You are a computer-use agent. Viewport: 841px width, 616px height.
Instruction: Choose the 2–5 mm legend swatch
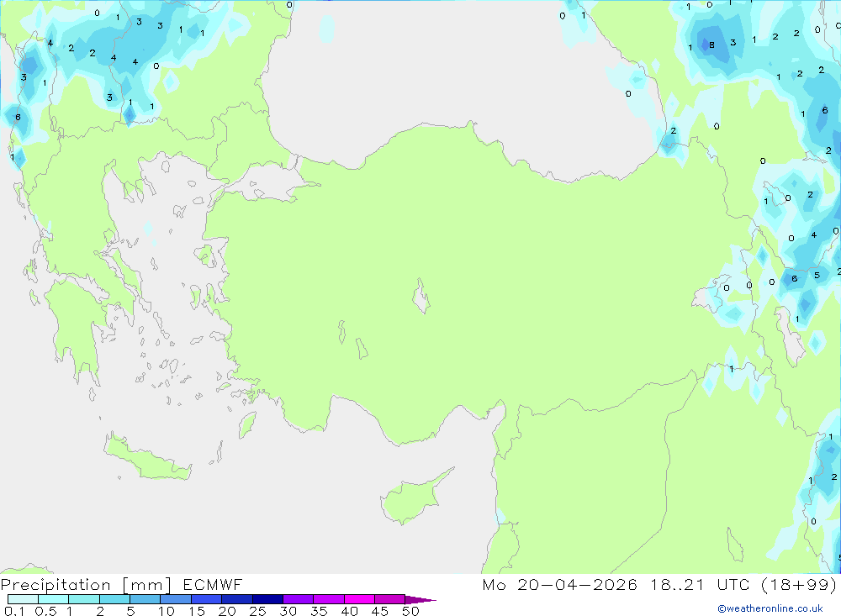pos(114,599)
